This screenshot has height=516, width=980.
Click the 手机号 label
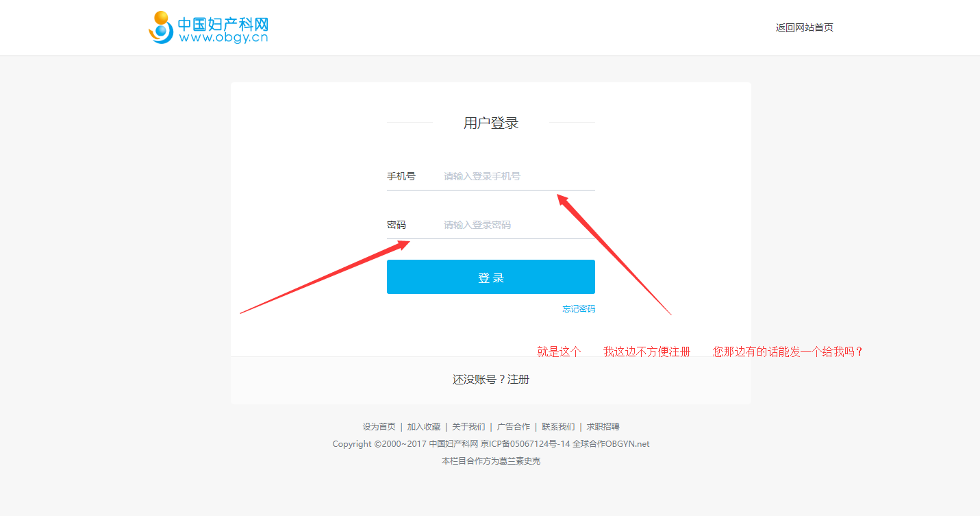(401, 176)
